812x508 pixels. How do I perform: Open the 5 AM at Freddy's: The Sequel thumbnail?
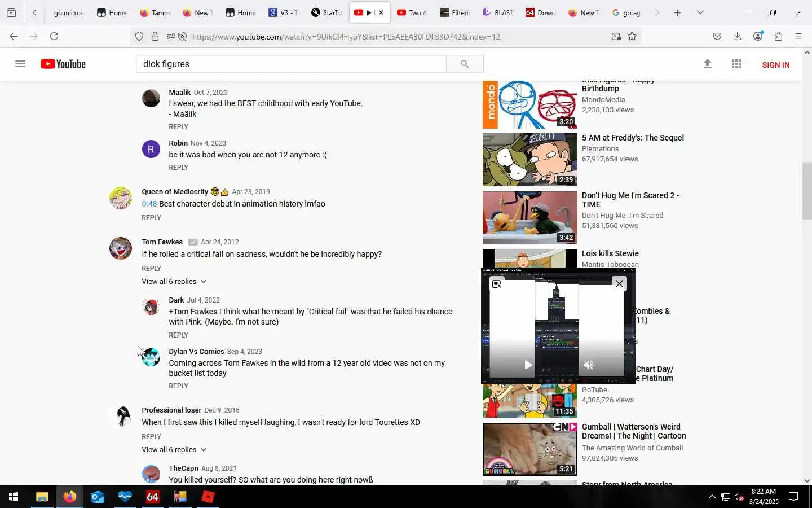pyautogui.click(x=529, y=160)
